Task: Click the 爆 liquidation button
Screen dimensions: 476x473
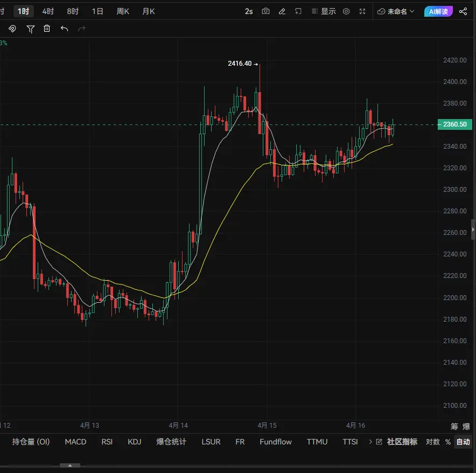Action: tap(466, 426)
